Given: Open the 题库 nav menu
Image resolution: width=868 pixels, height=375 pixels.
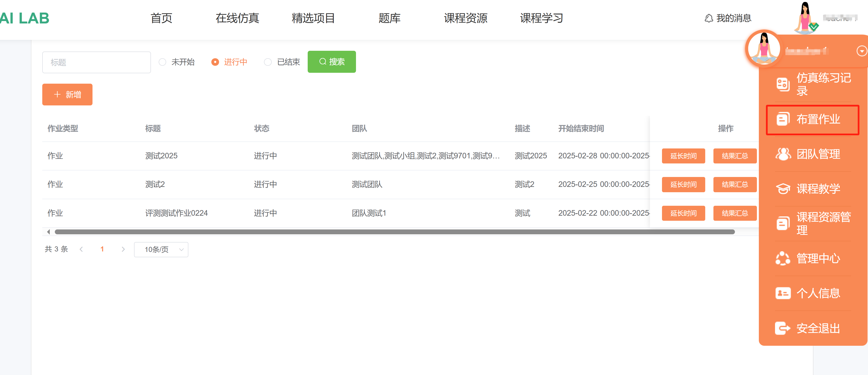Looking at the screenshot, I should tap(389, 18).
